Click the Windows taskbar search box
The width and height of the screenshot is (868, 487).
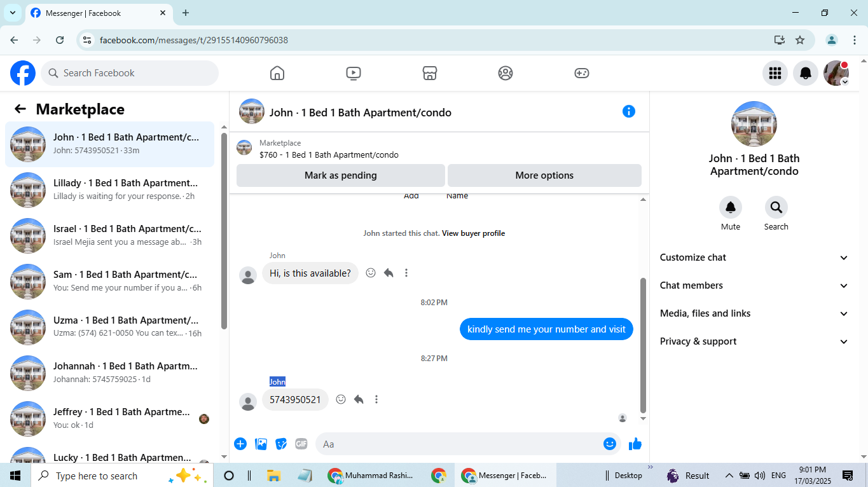(x=121, y=476)
